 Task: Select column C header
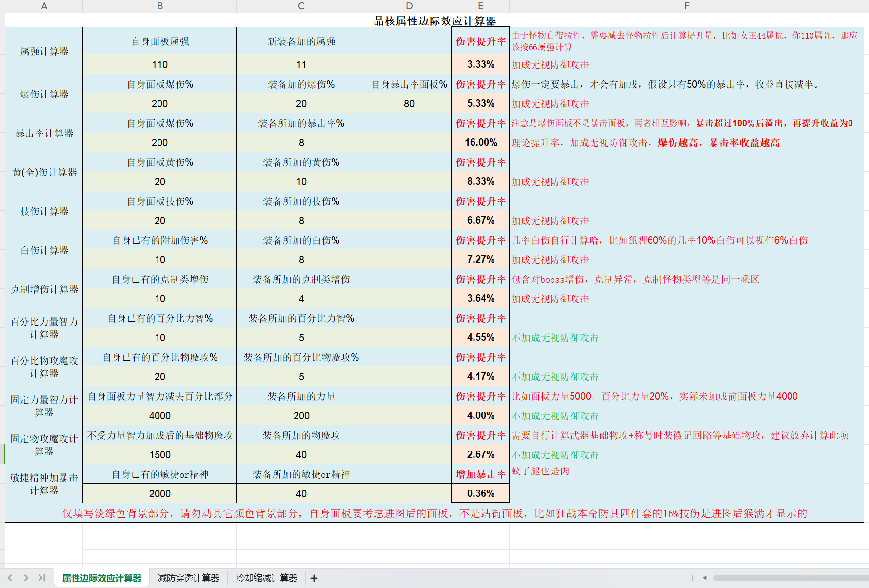pos(301,6)
